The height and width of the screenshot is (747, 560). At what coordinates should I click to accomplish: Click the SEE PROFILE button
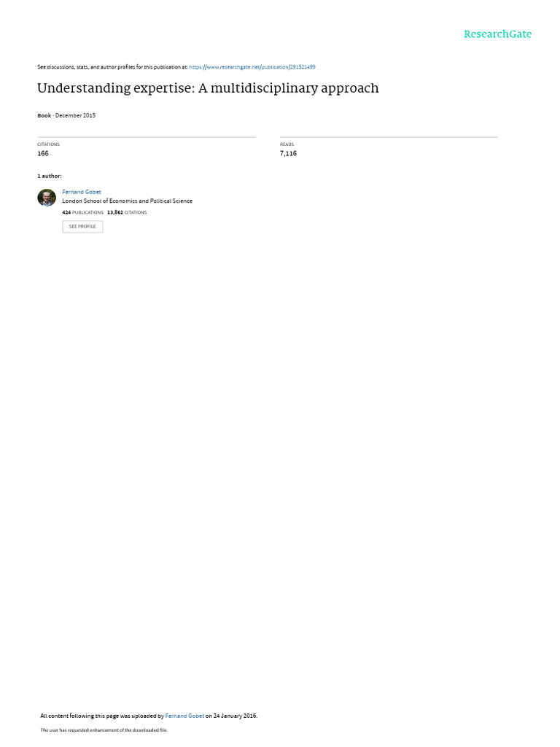[82, 227]
